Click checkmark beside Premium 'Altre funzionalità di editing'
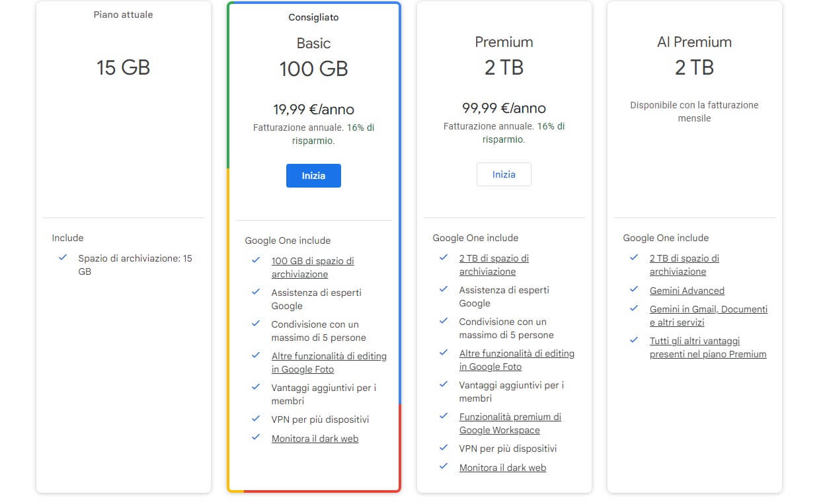827x504 pixels. [x=444, y=353]
